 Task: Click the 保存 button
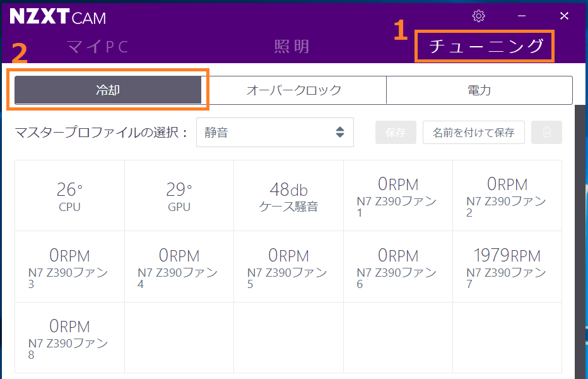[x=396, y=132]
